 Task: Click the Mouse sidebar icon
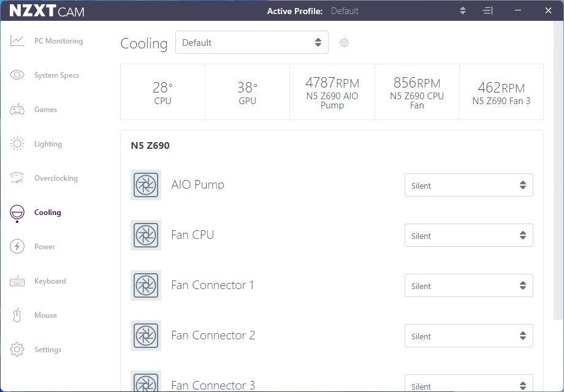point(17,315)
